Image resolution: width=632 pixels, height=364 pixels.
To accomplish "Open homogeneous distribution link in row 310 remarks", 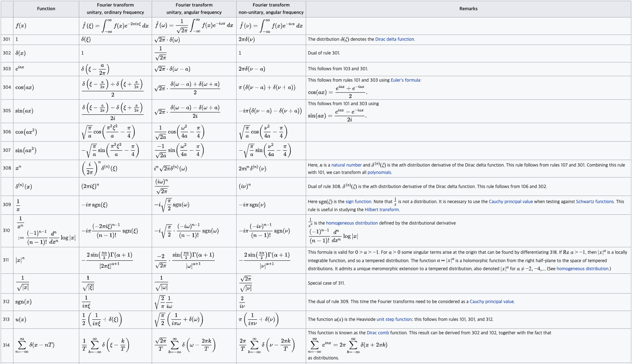I will (352, 223).
